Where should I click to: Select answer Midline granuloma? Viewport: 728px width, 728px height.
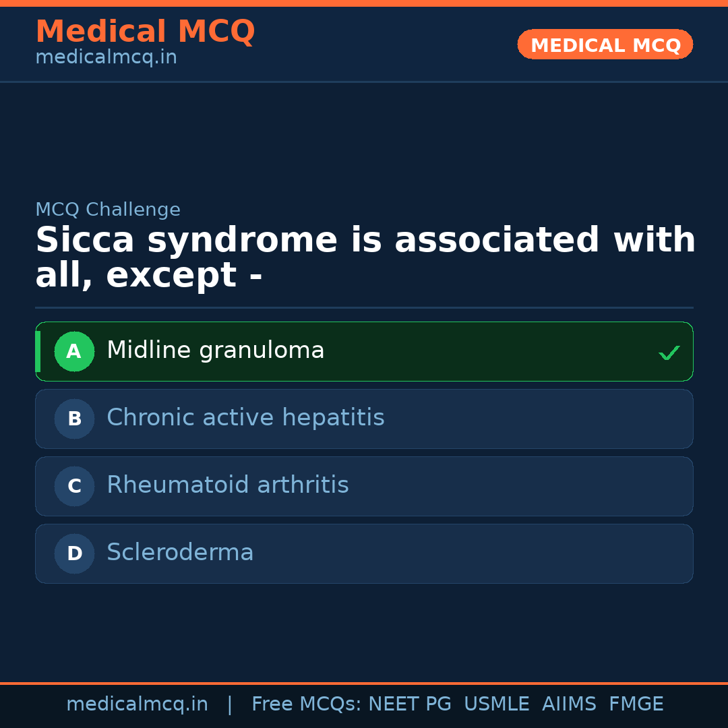(x=216, y=351)
